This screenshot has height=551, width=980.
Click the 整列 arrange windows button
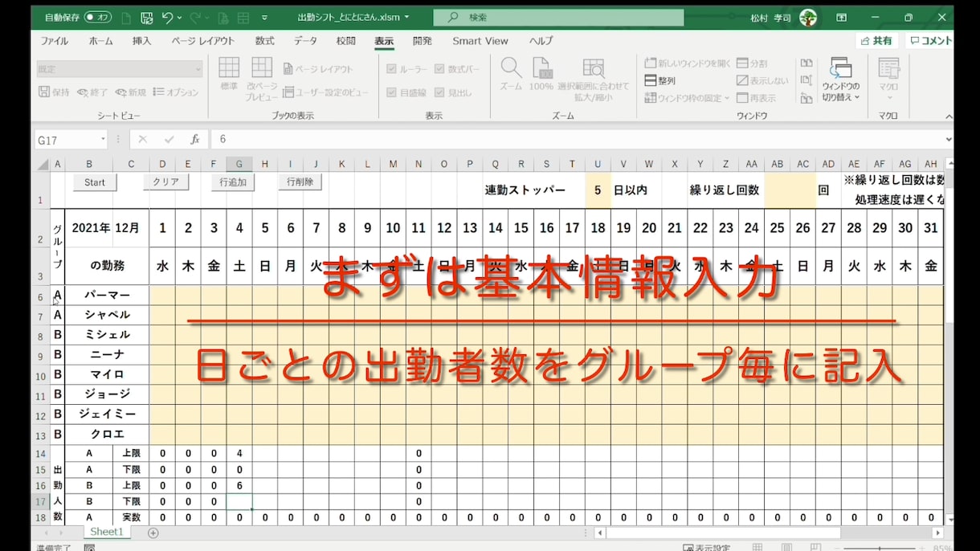click(x=660, y=80)
